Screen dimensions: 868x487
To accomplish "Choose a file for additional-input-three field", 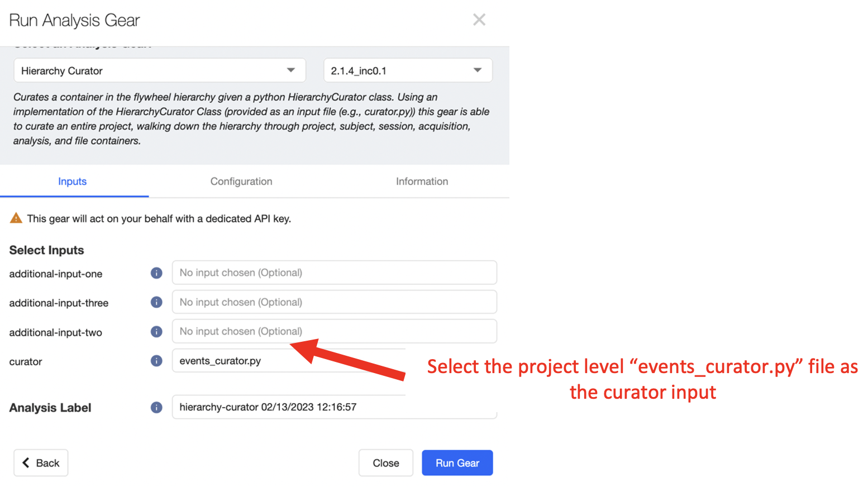I will click(335, 302).
